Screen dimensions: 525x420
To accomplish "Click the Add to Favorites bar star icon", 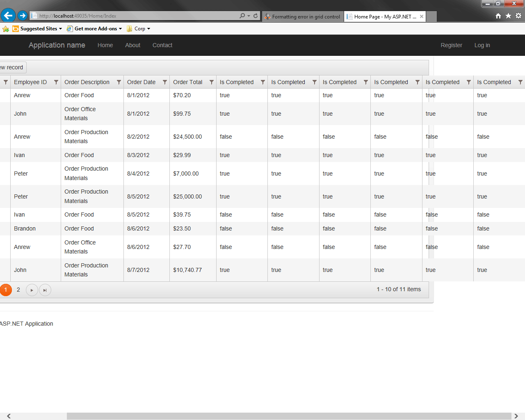I will point(6,29).
